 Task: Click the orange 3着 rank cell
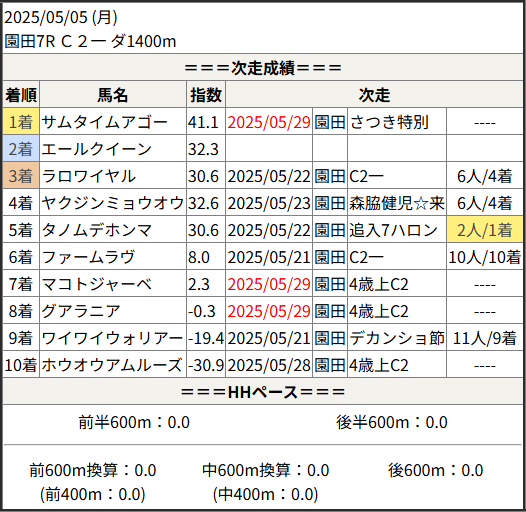coord(21,175)
